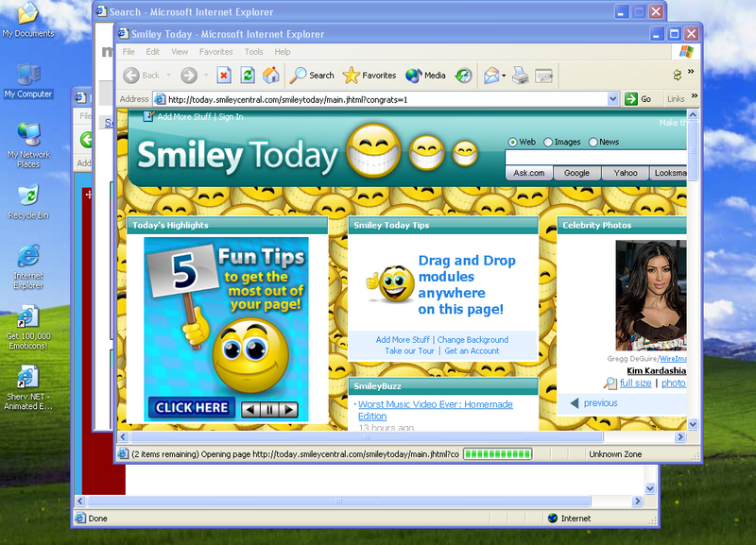Click the horizontal scrollbar of Smiley Today window
Image resolution: width=756 pixels, height=545 pixels.
click(367, 437)
